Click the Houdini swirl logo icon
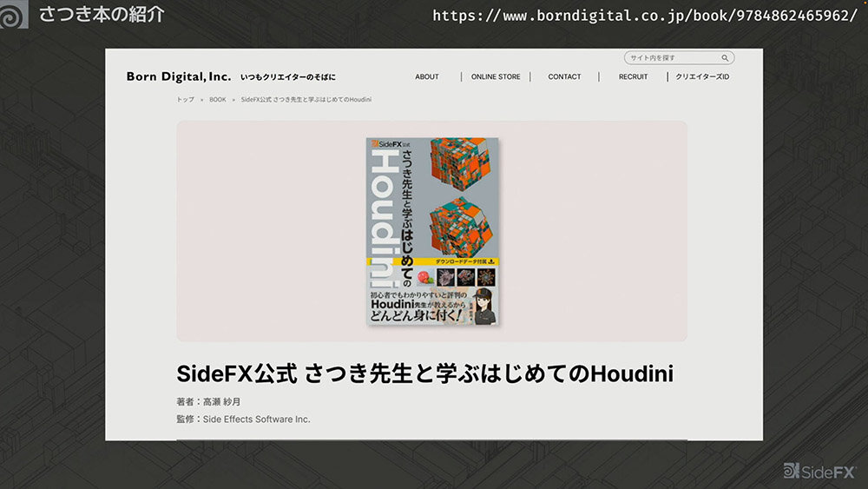Screen dimensions: 868x489 (13, 15)
